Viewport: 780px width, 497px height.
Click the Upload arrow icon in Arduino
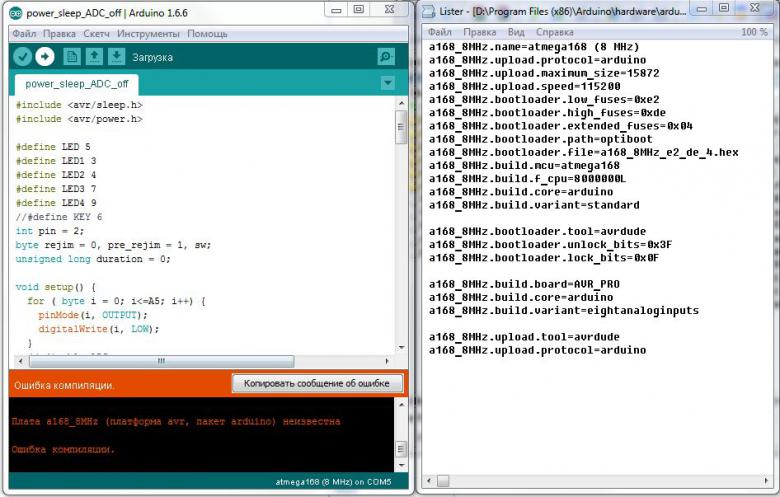(x=45, y=57)
